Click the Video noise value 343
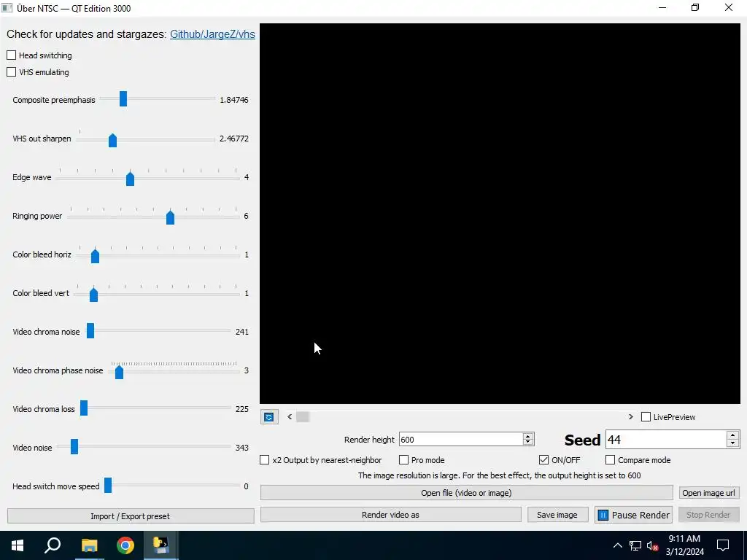Viewport: 747px width, 560px height. point(242,448)
